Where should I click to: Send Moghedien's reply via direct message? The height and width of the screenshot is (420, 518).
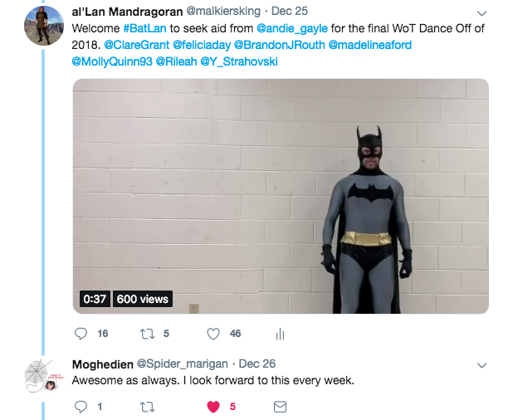tap(280, 407)
